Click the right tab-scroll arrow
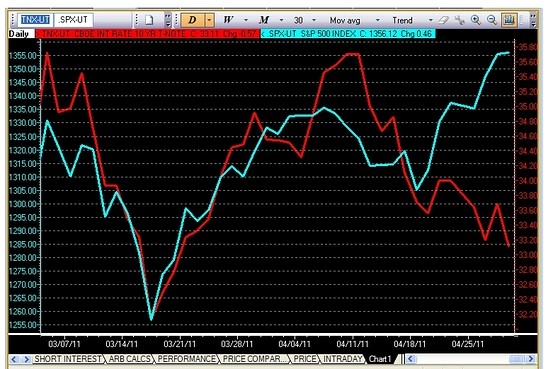 coord(26,359)
